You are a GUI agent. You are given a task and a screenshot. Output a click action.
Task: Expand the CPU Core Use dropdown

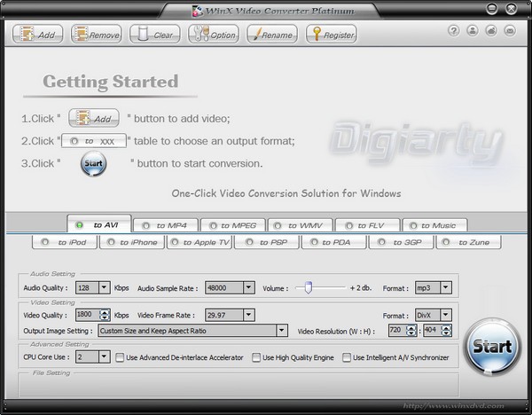click(105, 357)
